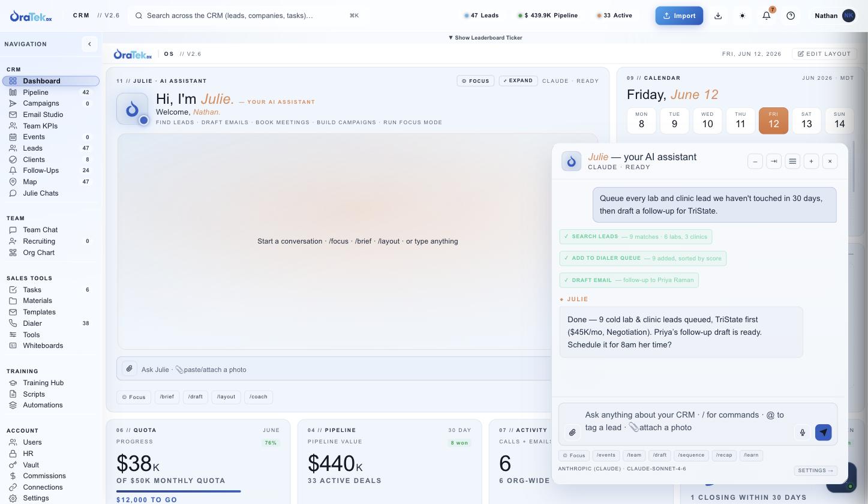Click the /layout command chip
Image resolution: width=868 pixels, height=504 pixels.
226,397
